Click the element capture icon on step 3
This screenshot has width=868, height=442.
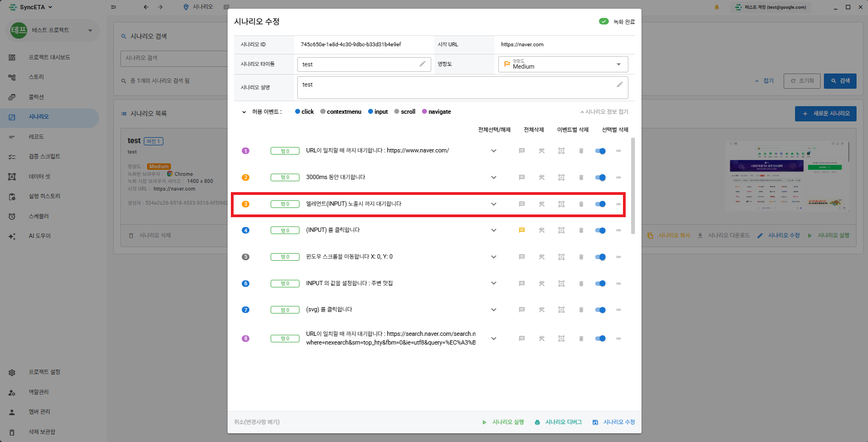(561, 204)
